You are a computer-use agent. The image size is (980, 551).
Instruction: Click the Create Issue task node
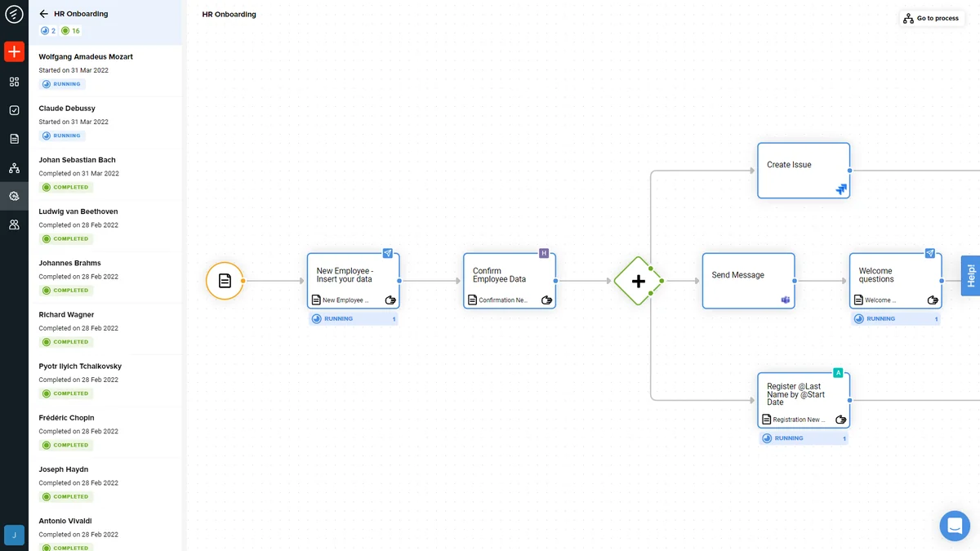pos(803,170)
